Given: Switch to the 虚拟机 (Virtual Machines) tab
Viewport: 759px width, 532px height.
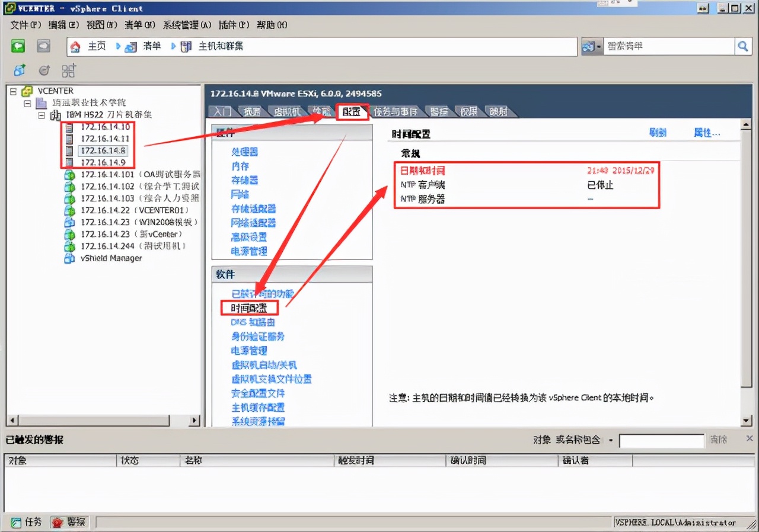Looking at the screenshot, I should click(287, 111).
